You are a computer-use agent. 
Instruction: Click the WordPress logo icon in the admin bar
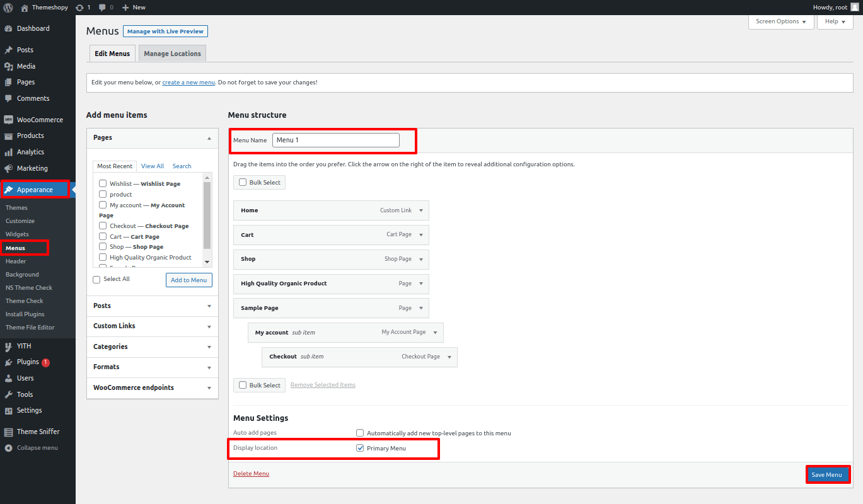click(8, 8)
